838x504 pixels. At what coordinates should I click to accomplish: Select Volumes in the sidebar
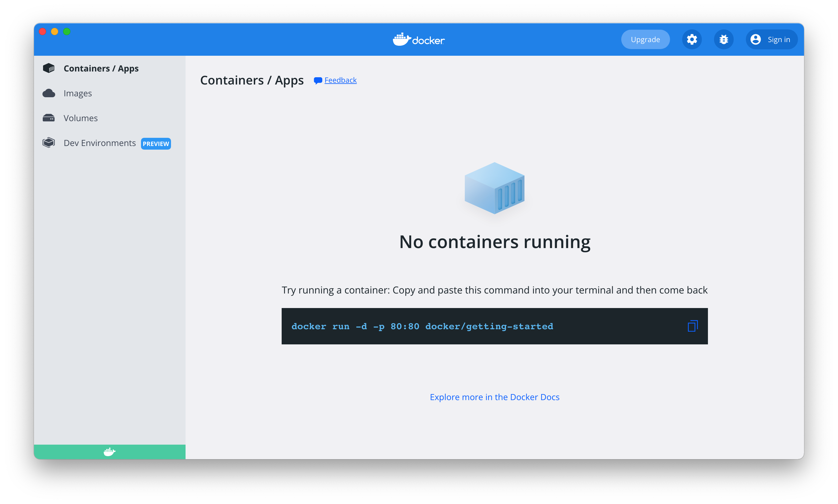point(81,118)
